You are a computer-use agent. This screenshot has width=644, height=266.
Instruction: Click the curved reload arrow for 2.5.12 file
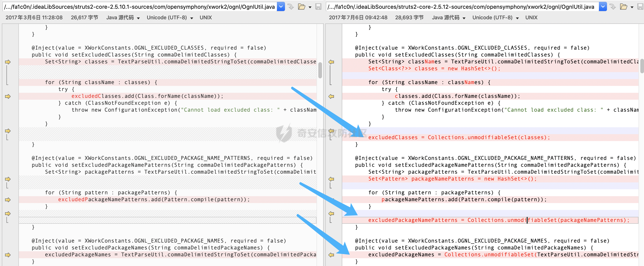[x=612, y=7]
